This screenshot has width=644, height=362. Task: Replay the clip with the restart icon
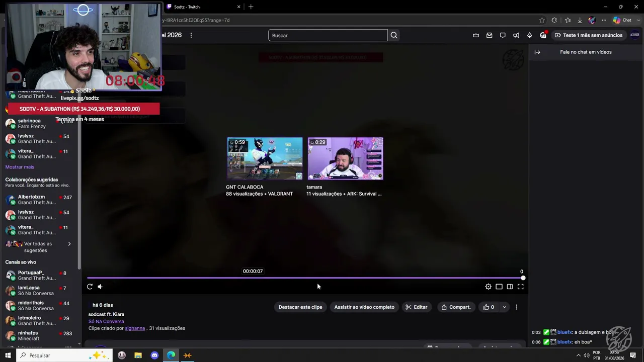point(90,287)
